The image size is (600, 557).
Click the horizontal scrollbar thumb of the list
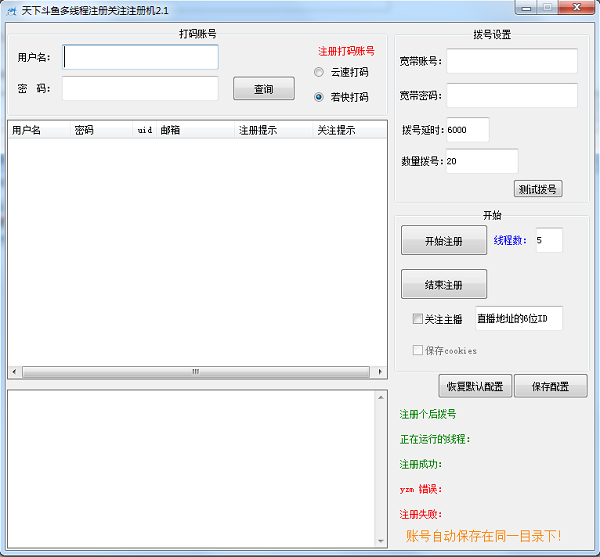pos(196,372)
